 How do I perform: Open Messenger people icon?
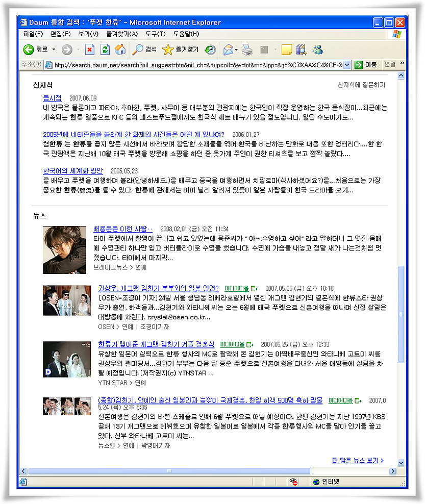point(318,49)
